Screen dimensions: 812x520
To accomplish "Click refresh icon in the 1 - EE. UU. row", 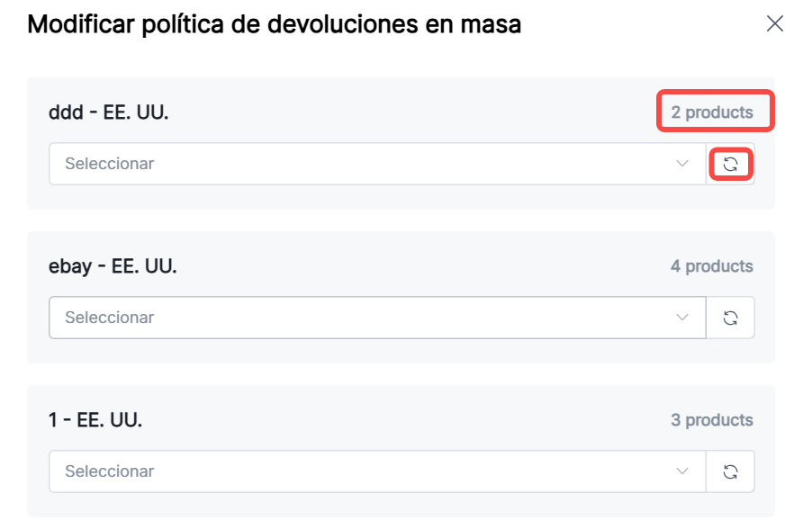I will coord(730,471).
